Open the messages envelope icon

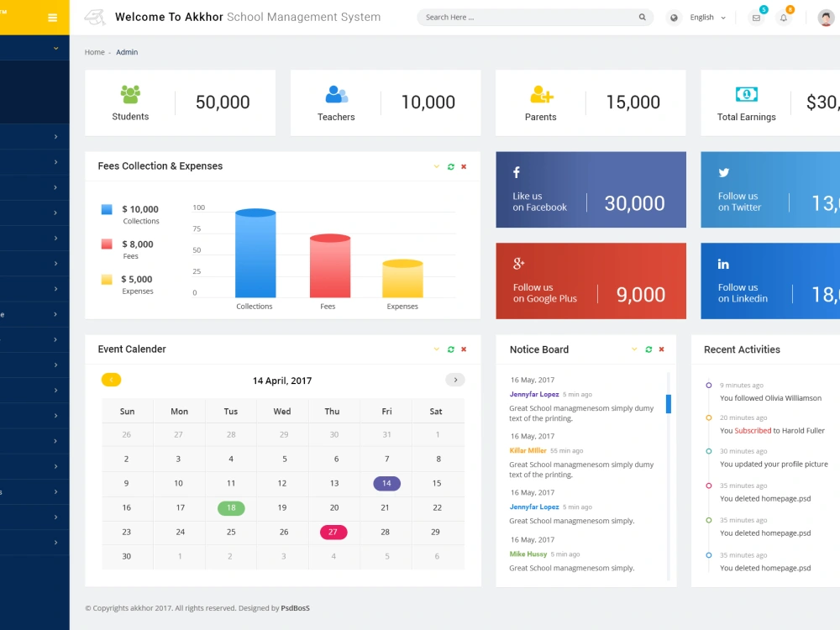756,18
